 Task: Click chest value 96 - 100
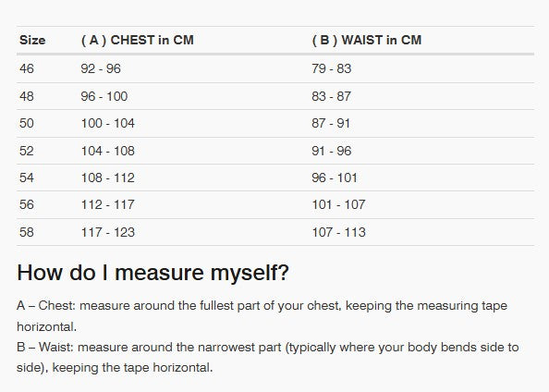pyautogui.click(x=104, y=96)
